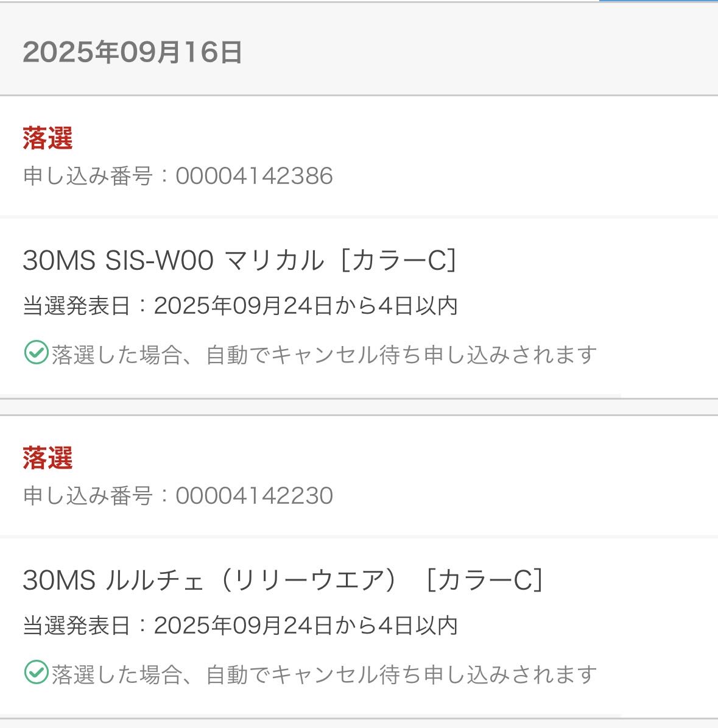Click the auto cancel-wait notice text under マリカル
The width and height of the screenshot is (718, 728).
click(323, 354)
